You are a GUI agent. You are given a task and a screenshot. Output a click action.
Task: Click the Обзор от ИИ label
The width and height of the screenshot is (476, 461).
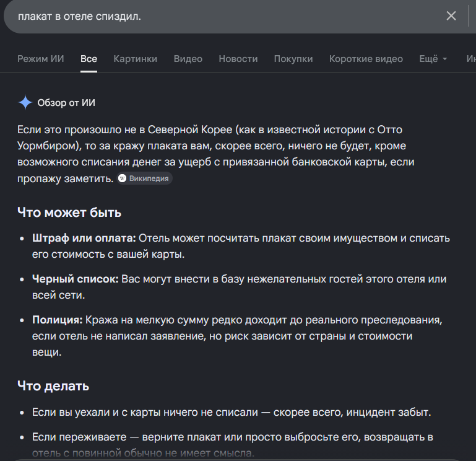coord(66,103)
